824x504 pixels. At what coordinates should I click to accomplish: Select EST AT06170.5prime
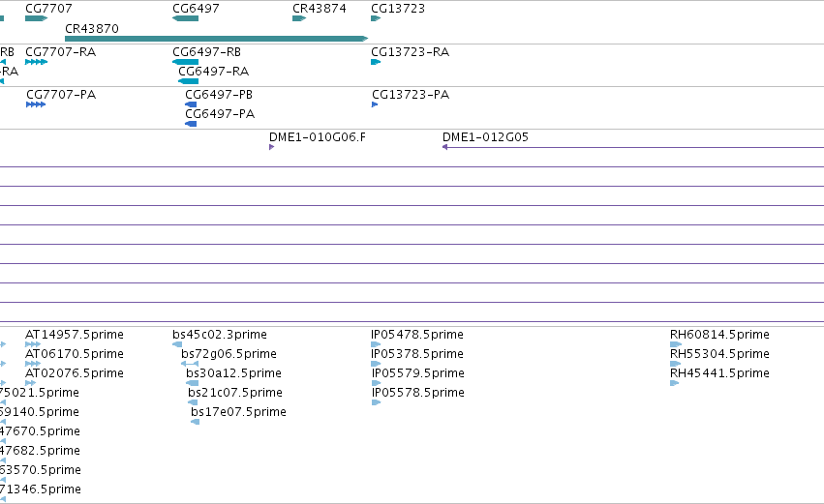click(x=75, y=354)
